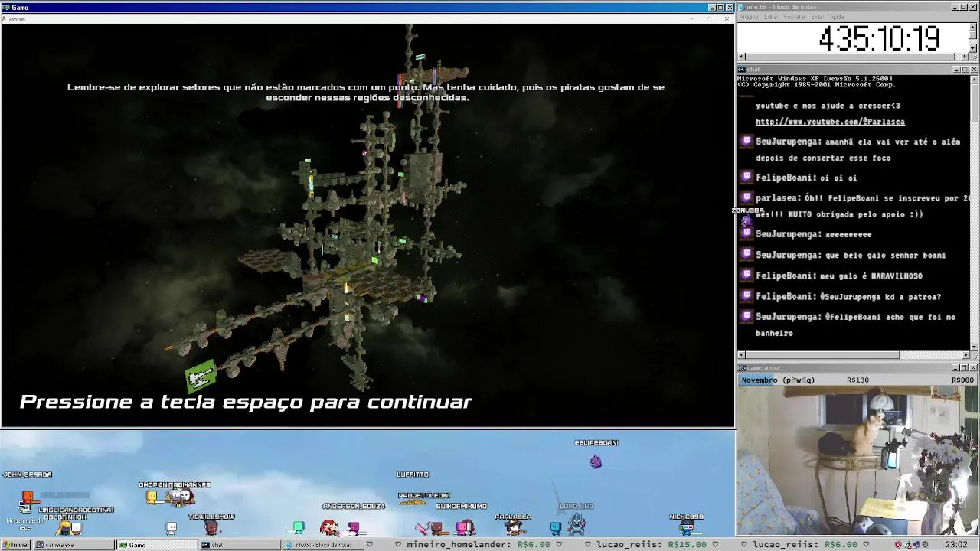Click the 435:10:19 timer text
The width and height of the screenshot is (980, 551).
tap(879, 38)
